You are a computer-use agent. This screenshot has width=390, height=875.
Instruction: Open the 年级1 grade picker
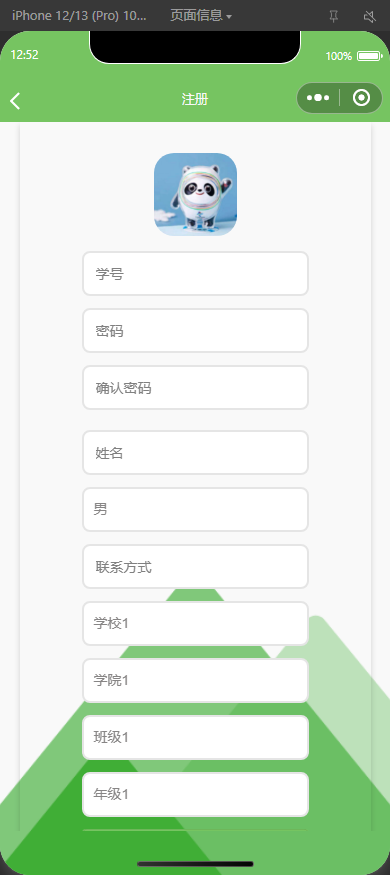coord(195,794)
